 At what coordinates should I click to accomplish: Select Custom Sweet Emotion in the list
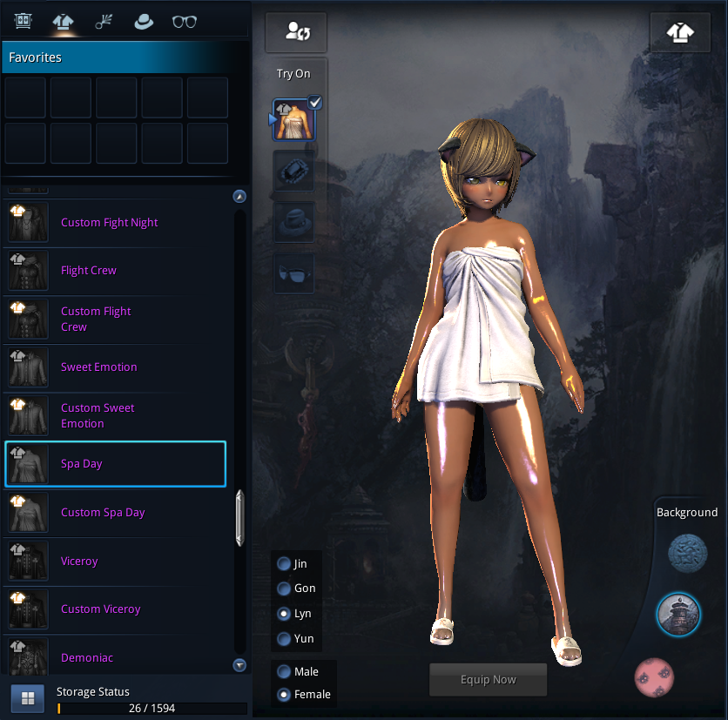coord(115,415)
